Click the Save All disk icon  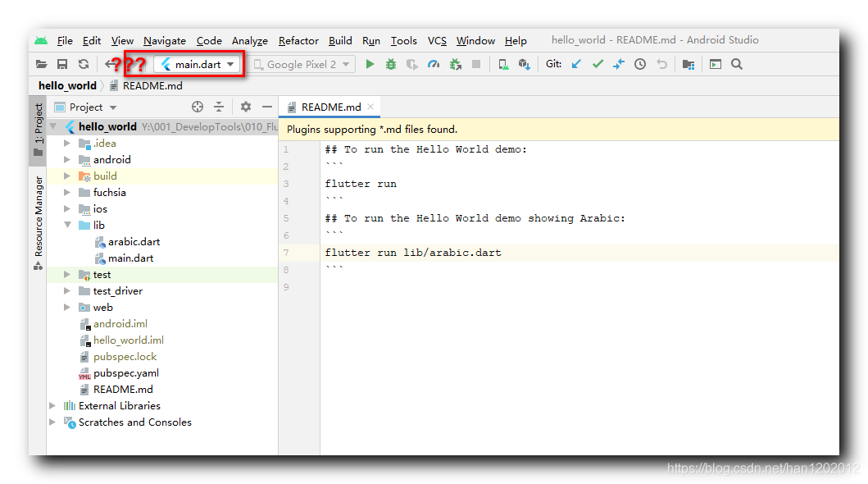coord(62,64)
